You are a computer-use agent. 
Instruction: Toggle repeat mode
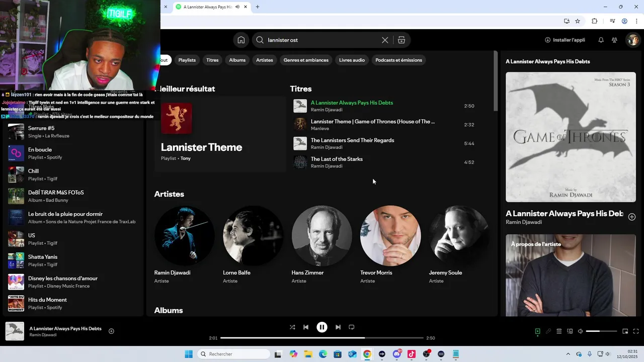[352, 327]
